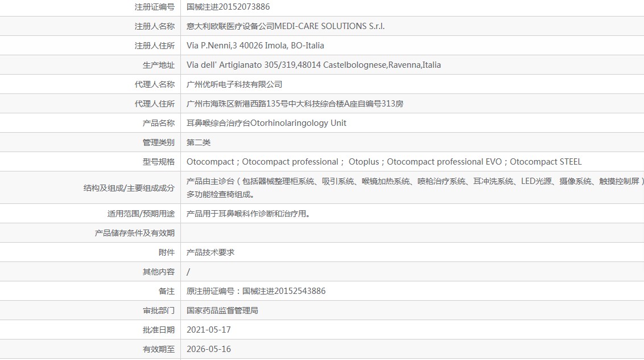This screenshot has width=644, height=360.
Task: Select the agent address in 广州市海珠区新港西路135号
Action: pyautogui.click(x=295, y=104)
